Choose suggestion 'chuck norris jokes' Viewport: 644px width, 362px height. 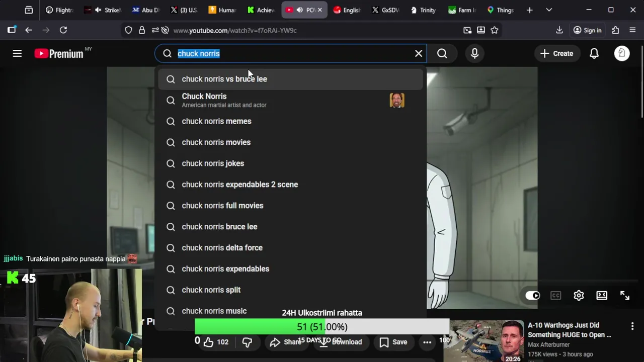click(x=291, y=163)
